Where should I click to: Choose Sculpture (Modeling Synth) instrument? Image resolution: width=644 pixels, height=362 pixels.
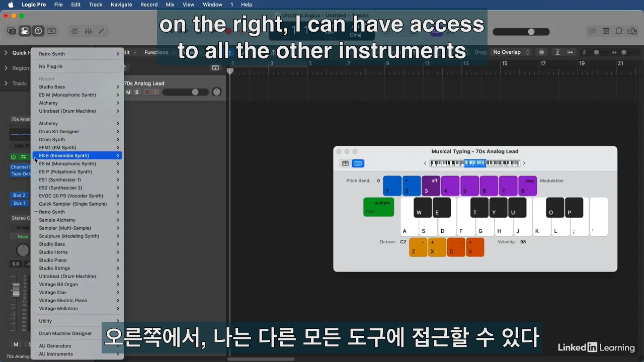click(x=77, y=236)
